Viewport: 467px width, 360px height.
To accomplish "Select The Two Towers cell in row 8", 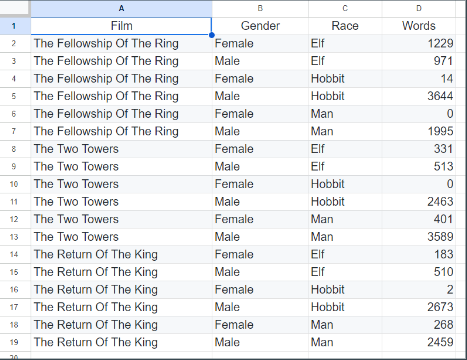I will (x=121, y=149).
